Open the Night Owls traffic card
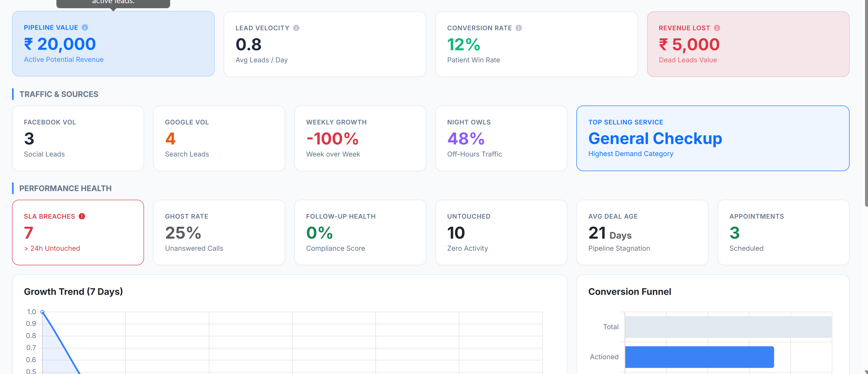This screenshot has width=868, height=374. 501,138
